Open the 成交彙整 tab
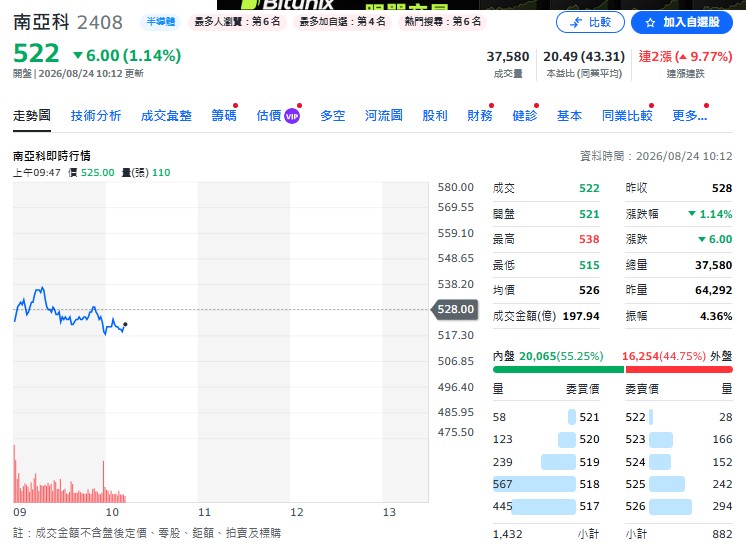This screenshot has width=746, height=552. pyautogui.click(x=166, y=116)
